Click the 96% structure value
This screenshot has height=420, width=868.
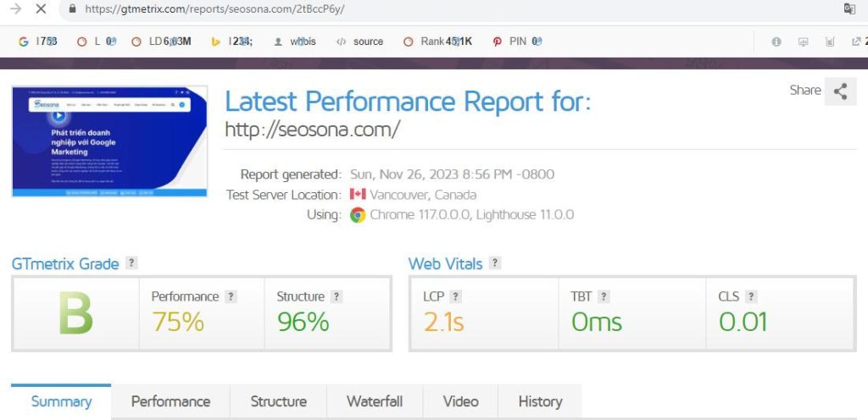[x=303, y=322]
